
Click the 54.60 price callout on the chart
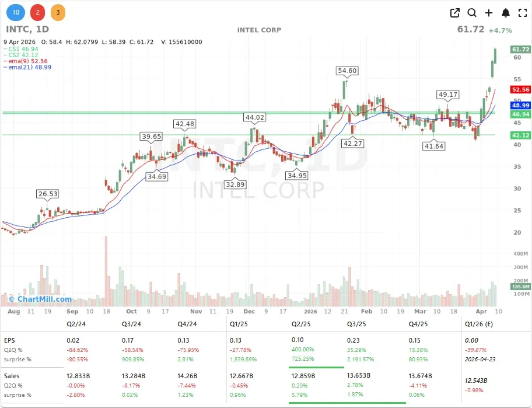(x=347, y=71)
